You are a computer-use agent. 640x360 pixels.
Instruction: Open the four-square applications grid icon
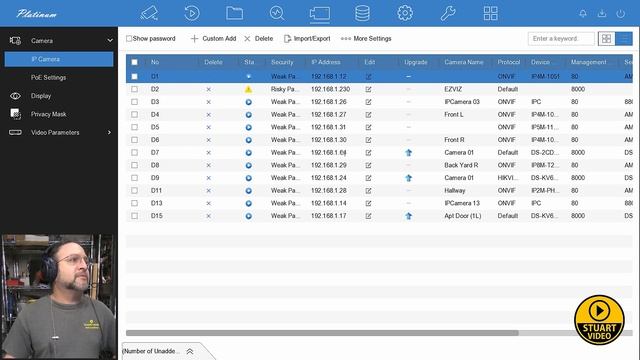coord(490,13)
